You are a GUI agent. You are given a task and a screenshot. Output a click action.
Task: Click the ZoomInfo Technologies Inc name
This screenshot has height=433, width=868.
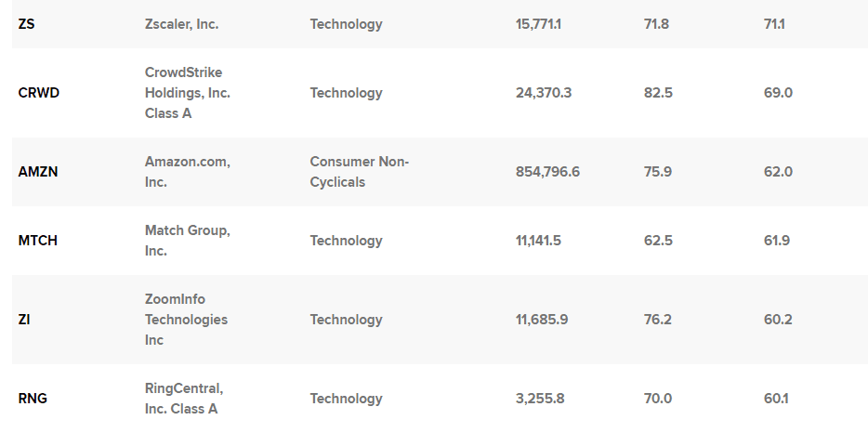click(x=186, y=320)
